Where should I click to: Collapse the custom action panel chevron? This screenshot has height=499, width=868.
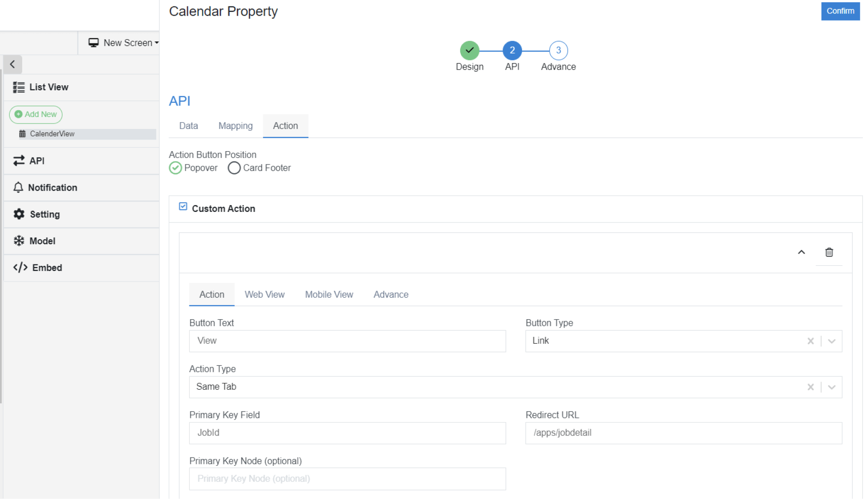point(801,252)
